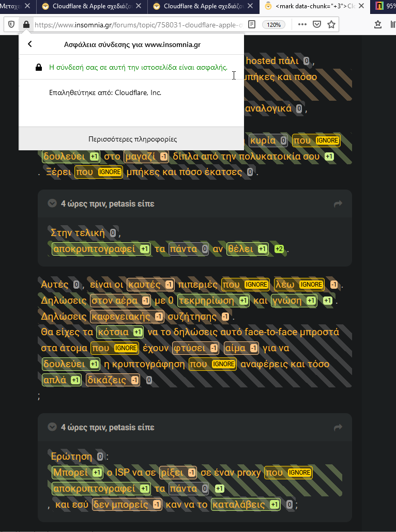The image size is (396, 532).
Task: Click share arrow on the second petasis quote
Action: point(338,428)
